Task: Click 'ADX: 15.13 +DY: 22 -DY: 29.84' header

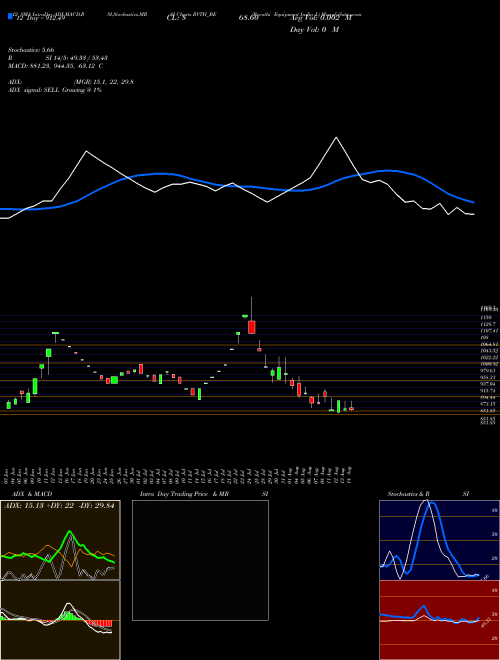Action: click(59, 506)
